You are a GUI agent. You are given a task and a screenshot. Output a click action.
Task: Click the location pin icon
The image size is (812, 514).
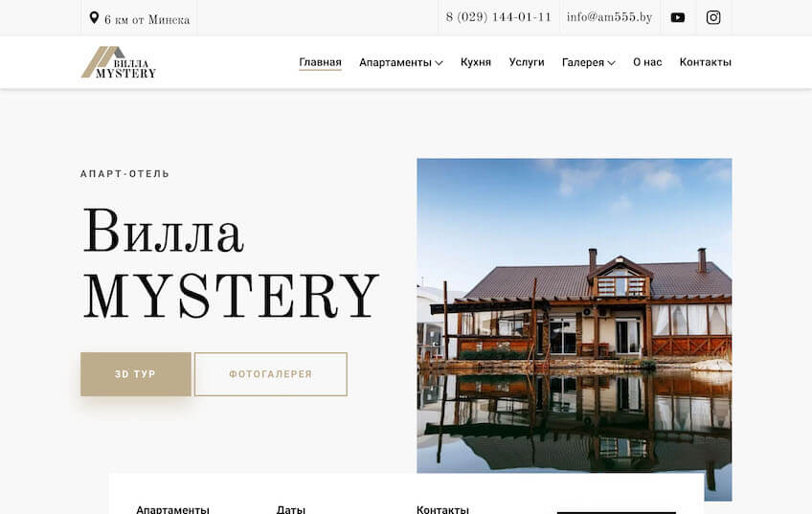[94, 18]
